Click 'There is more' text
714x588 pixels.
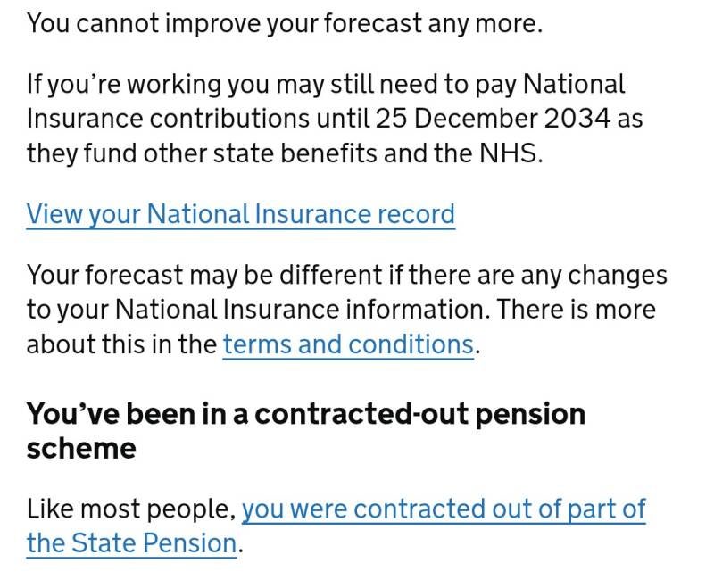coord(576,310)
